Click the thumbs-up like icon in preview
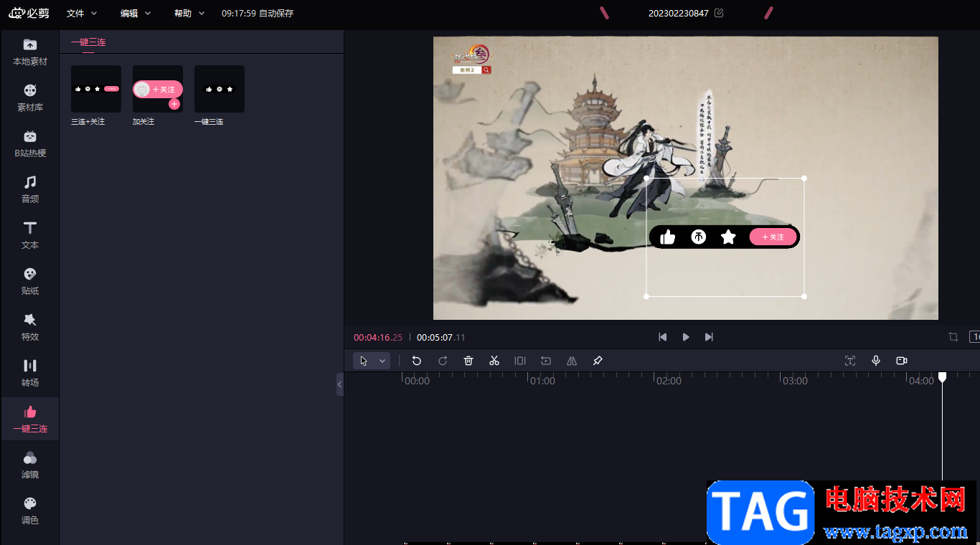This screenshot has width=980, height=545. click(x=668, y=237)
